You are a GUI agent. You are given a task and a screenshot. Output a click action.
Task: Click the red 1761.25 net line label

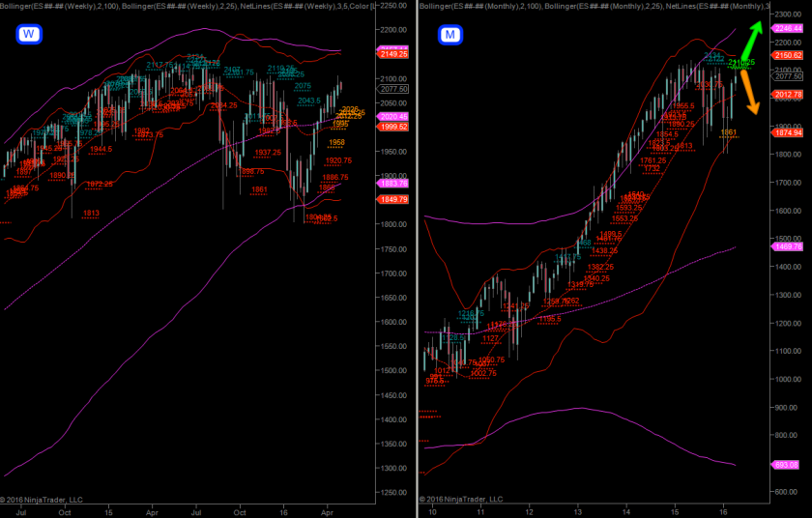pyautogui.click(x=653, y=161)
